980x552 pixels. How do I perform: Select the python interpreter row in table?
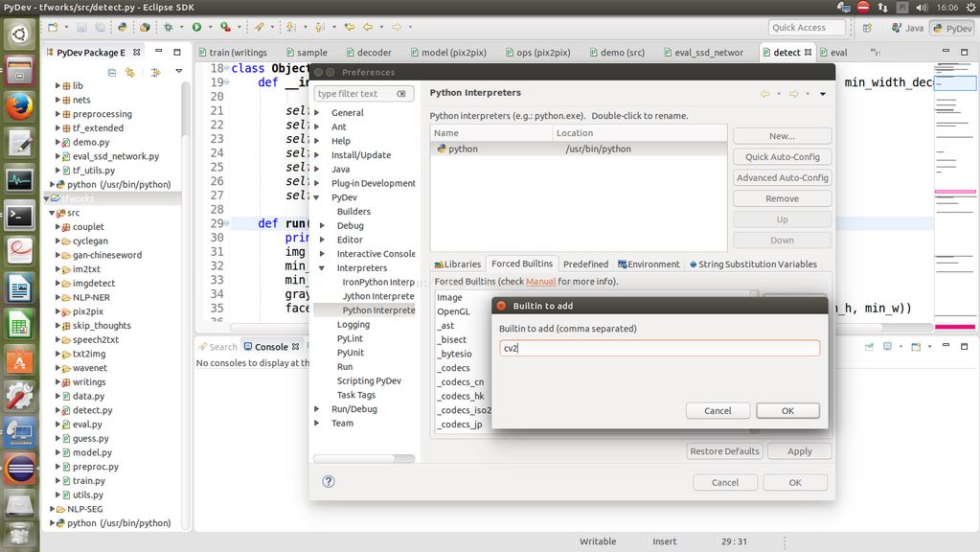pos(578,149)
